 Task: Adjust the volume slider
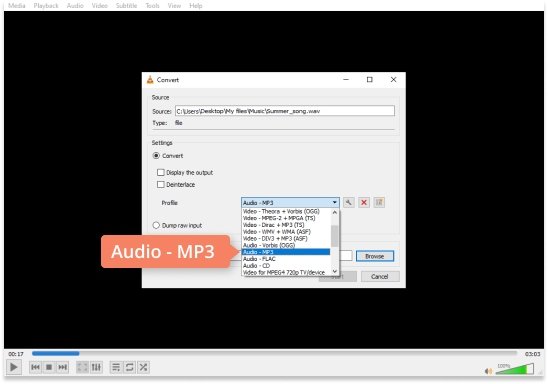[x=514, y=369]
